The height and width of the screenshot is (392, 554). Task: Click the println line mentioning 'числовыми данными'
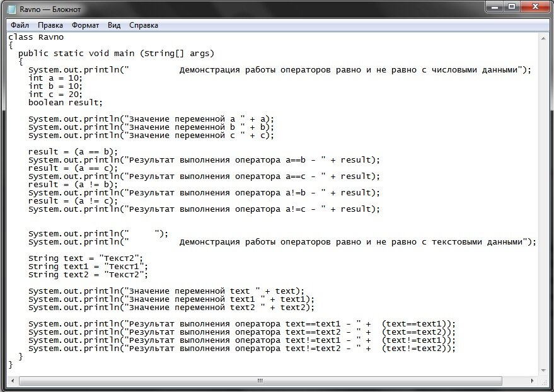point(280,70)
